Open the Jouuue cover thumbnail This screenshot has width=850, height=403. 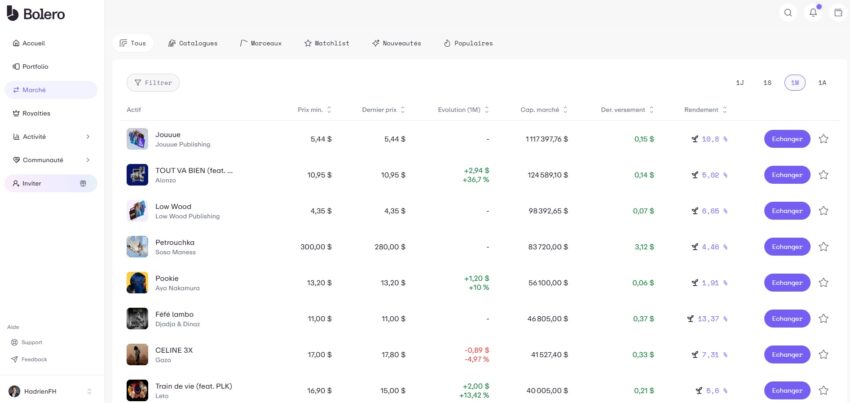(x=137, y=139)
